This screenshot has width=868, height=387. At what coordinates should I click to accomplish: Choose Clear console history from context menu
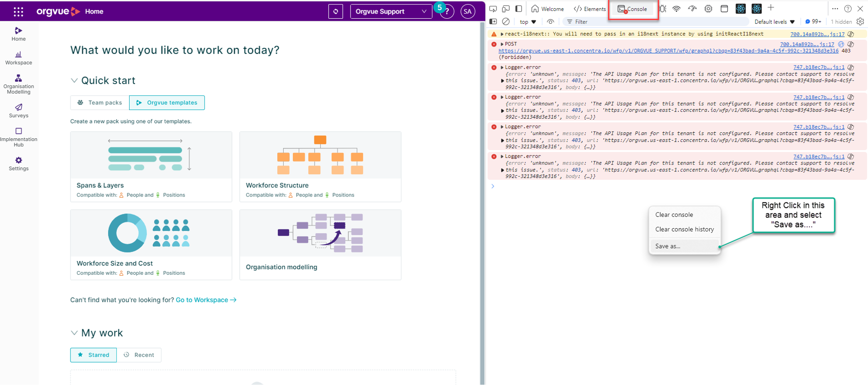[x=685, y=229]
